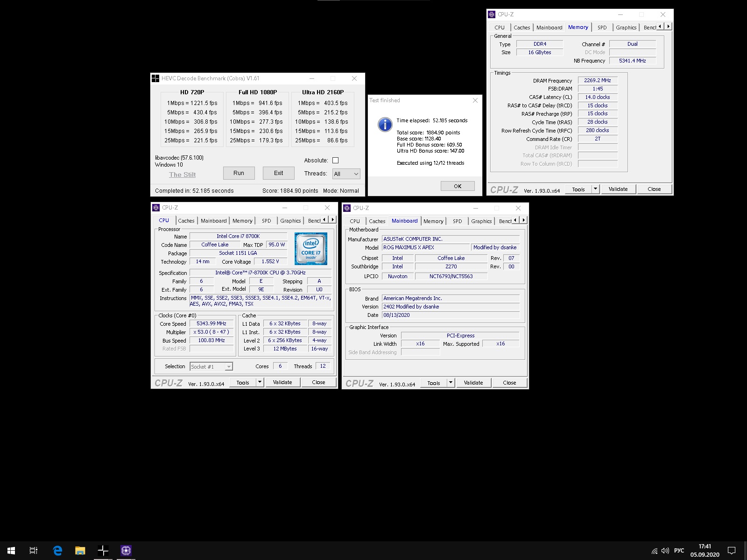Exit the HEVC benchmark
747x560 pixels.
[x=279, y=173]
